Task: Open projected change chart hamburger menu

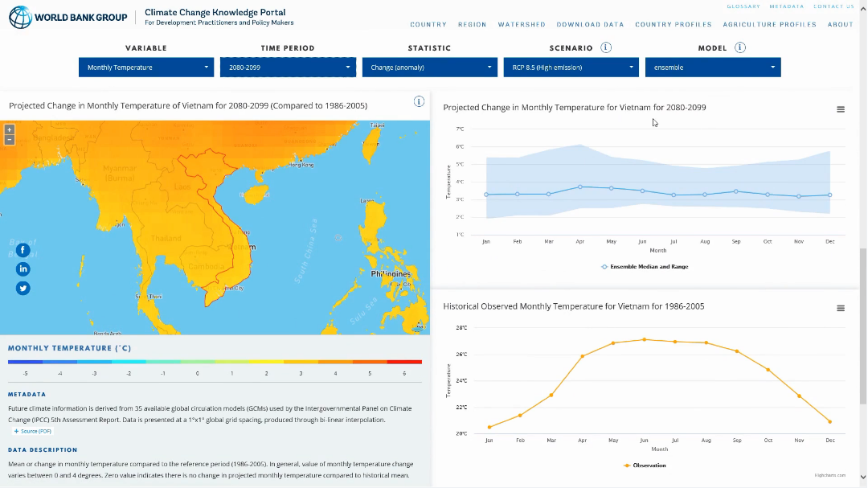Action: 841,109
